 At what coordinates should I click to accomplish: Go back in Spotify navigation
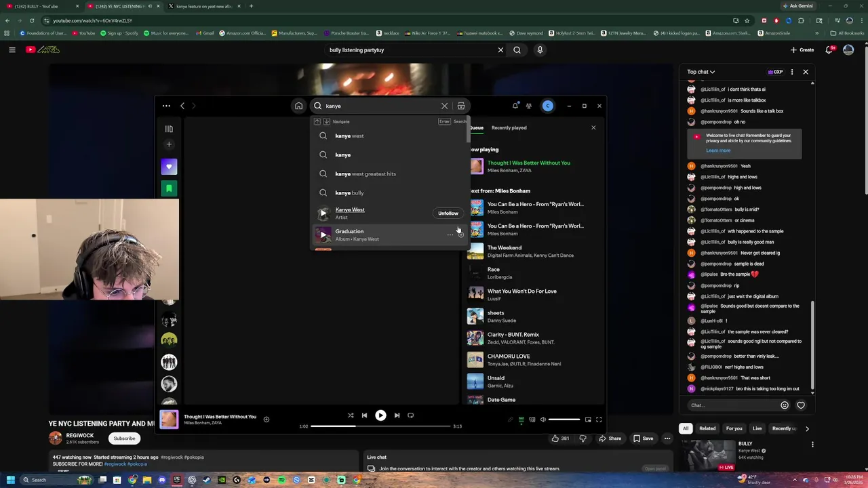(x=182, y=106)
